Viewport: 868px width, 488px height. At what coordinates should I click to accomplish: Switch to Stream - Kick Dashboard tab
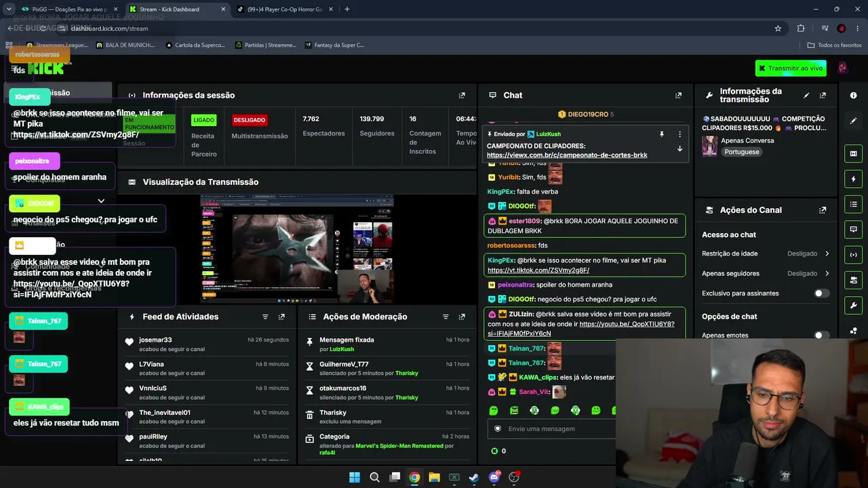point(178,9)
